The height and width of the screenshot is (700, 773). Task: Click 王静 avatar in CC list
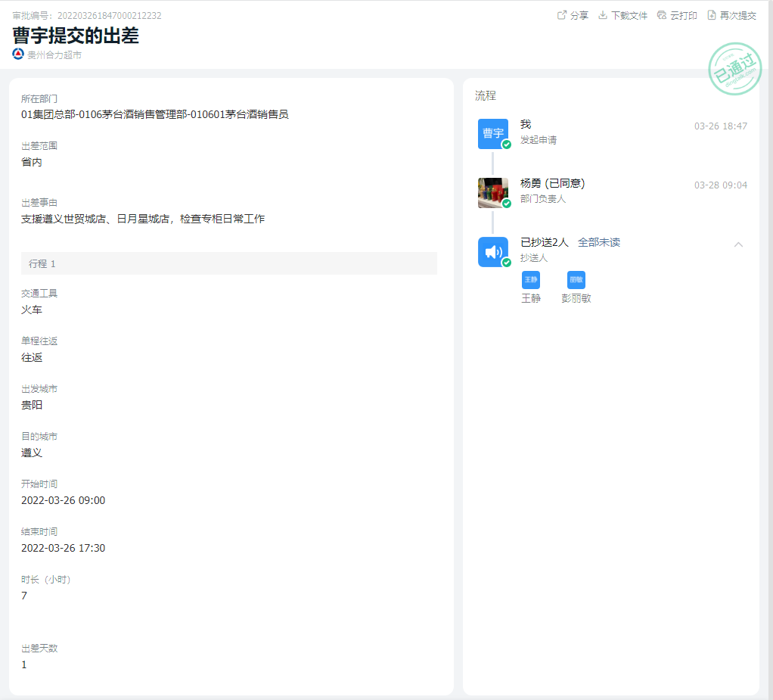tap(531, 280)
